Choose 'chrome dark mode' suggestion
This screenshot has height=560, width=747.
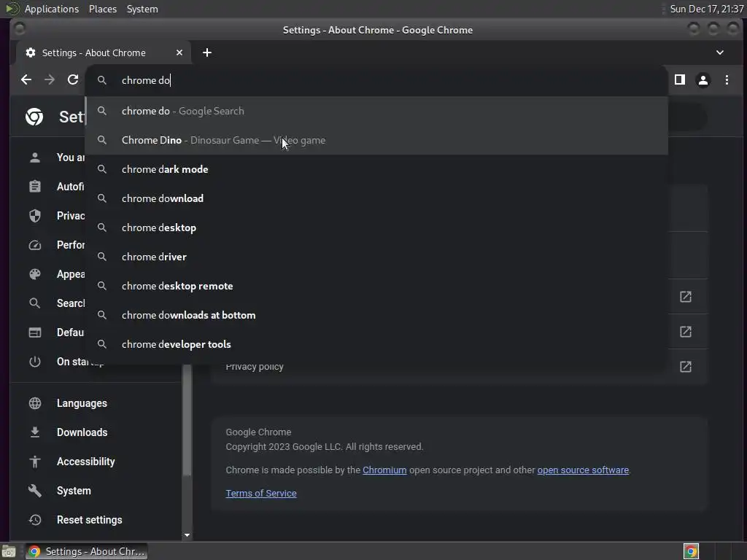click(376, 169)
